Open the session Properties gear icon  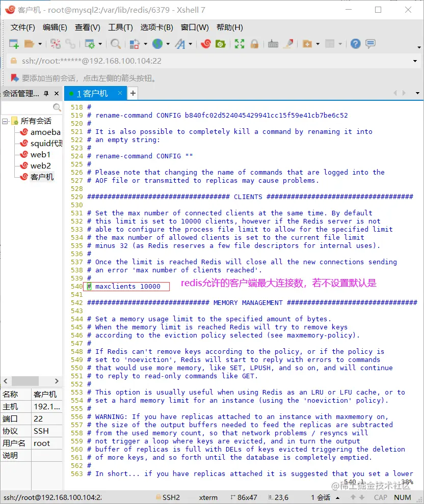(89, 44)
